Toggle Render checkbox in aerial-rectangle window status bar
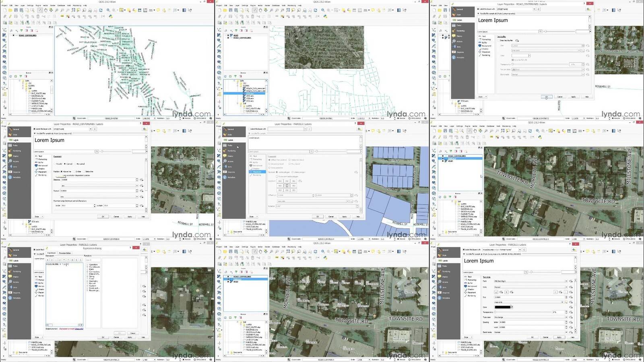This screenshot has width=644, height=362. click(x=398, y=118)
